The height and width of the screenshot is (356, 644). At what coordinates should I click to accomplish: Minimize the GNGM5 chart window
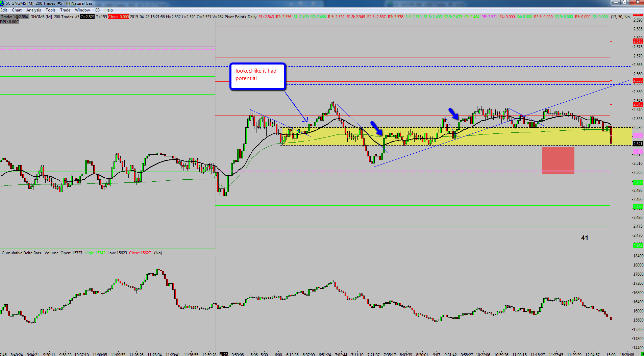click(616, 2)
